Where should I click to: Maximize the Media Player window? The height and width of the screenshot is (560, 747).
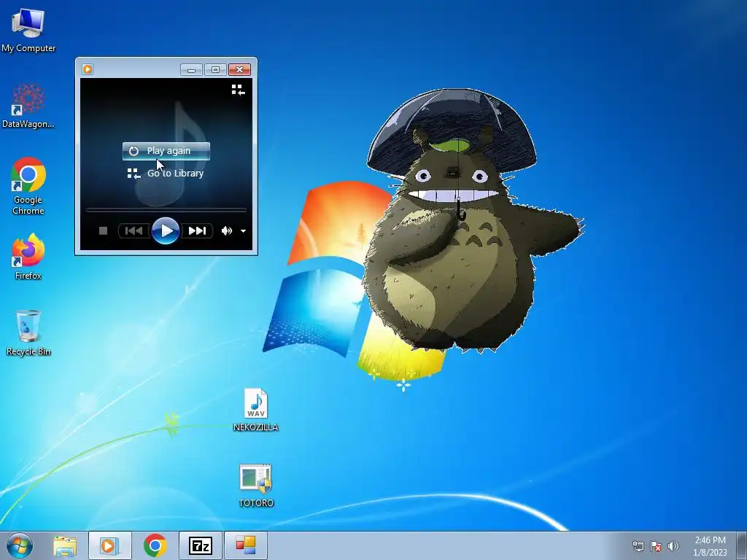click(x=215, y=70)
